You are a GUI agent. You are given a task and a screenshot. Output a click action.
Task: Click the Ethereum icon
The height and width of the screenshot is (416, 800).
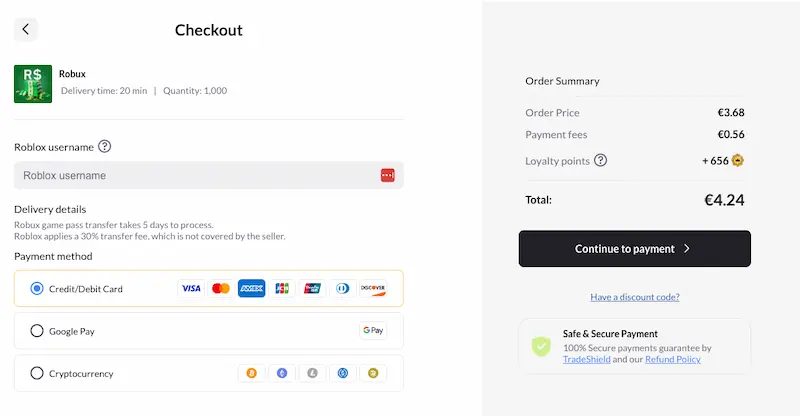[x=282, y=373]
